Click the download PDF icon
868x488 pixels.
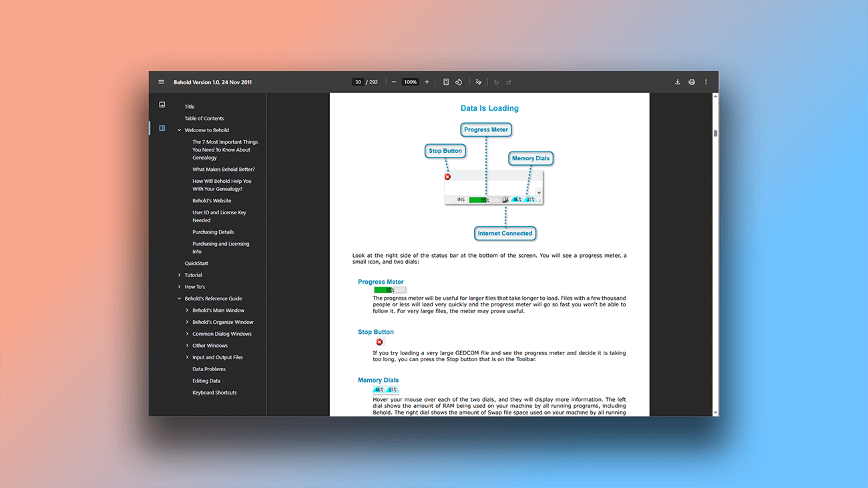(x=678, y=81)
